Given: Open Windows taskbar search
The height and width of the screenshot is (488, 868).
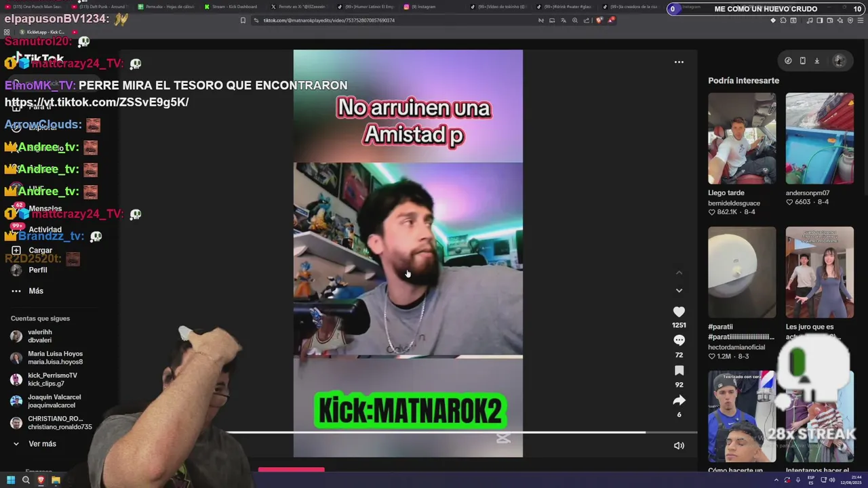Looking at the screenshot, I should [x=26, y=480].
